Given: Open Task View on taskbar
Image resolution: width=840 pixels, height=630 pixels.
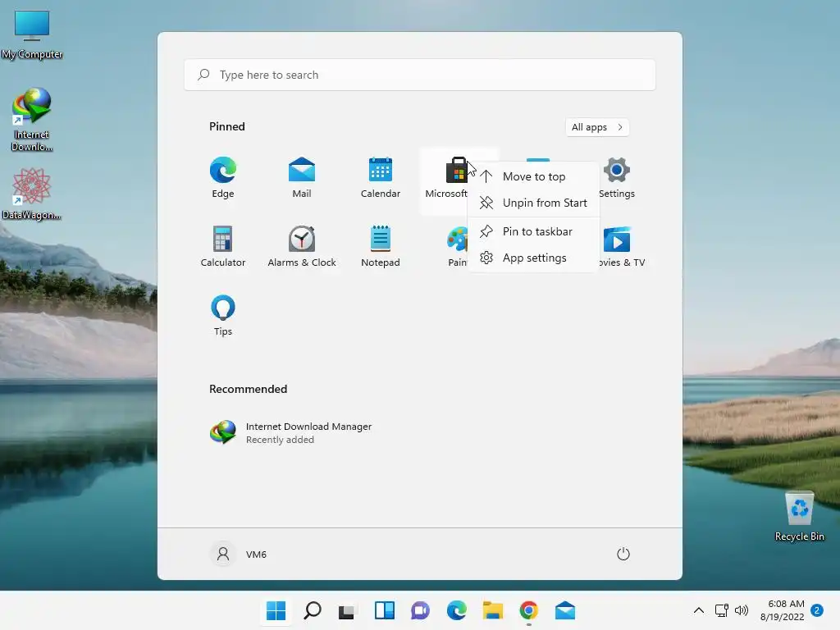Looking at the screenshot, I should (x=347, y=610).
